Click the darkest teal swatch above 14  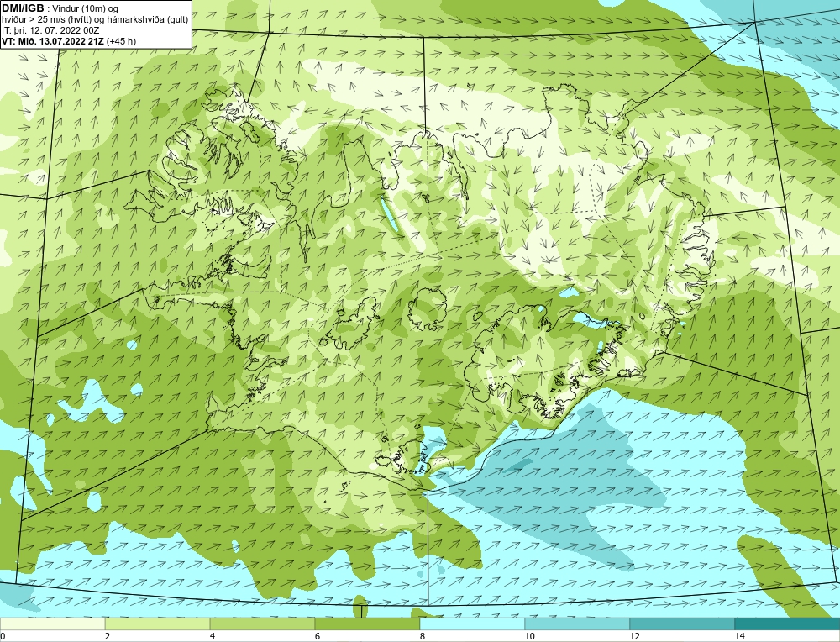pos(788,624)
